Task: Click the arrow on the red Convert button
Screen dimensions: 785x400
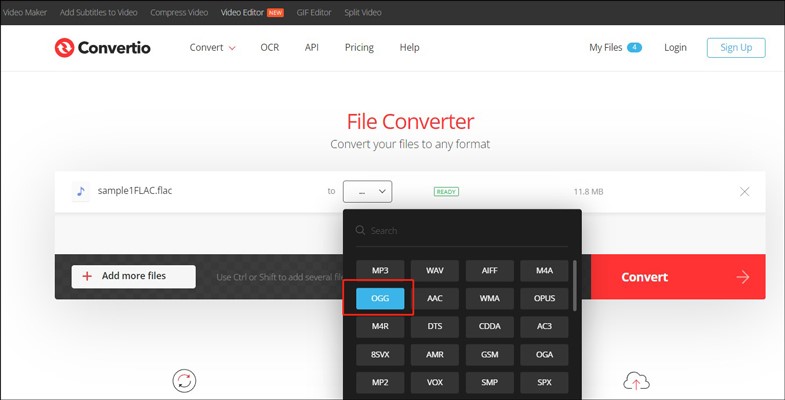Action: [x=742, y=277]
